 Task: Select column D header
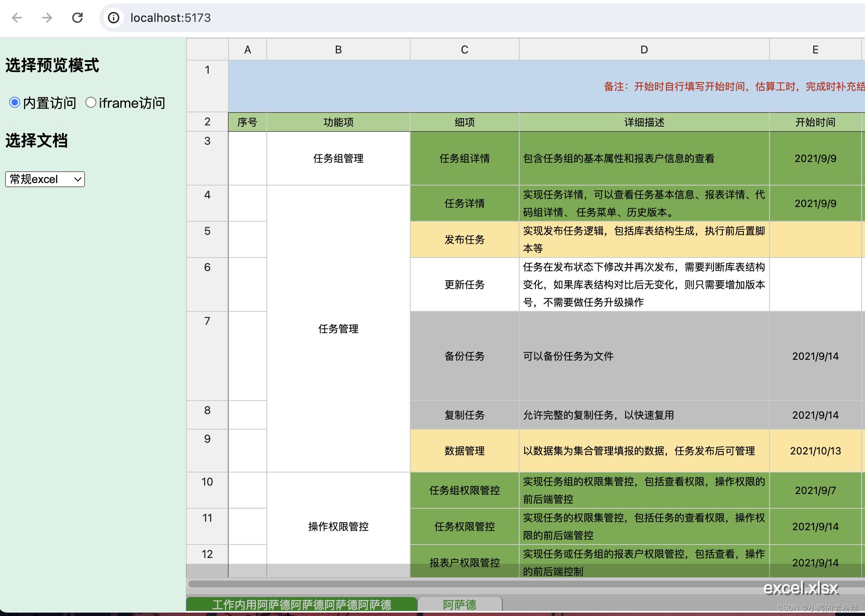(644, 50)
